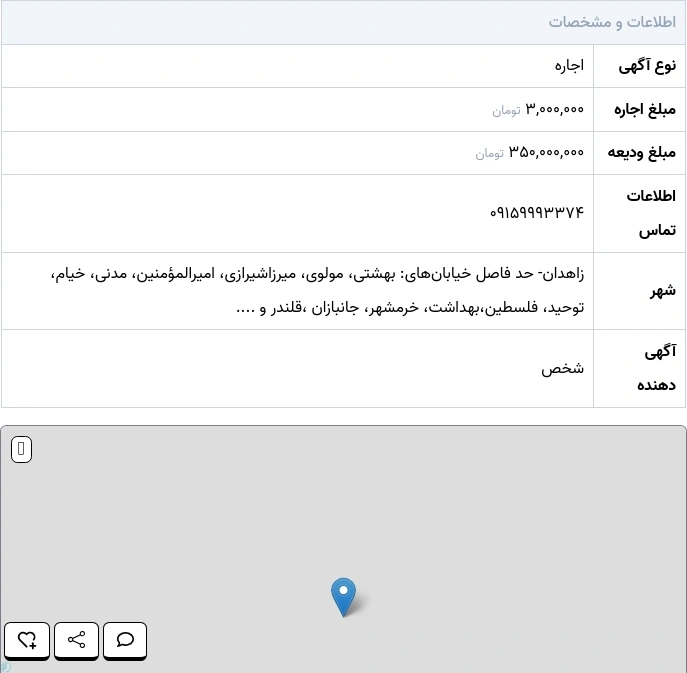Click the rent amount ۳,۰۰۰,۰۰۰ value

click(x=554, y=109)
